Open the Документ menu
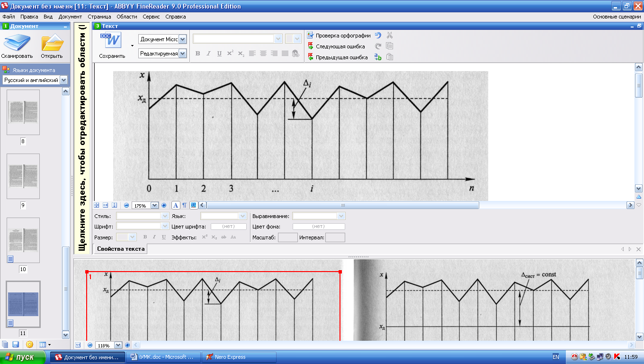This screenshot has height=364, width=644. (70, 17)
